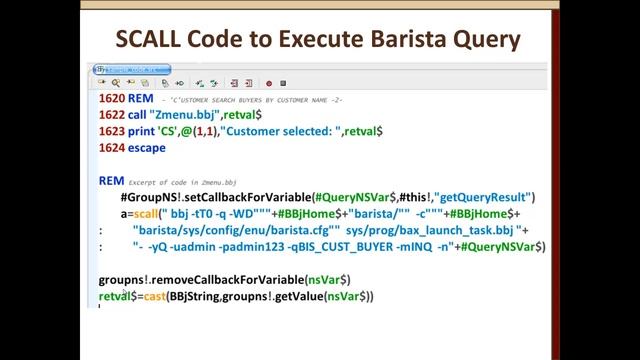
Task: Click code line 1620 REM
Action: (220, 99)
